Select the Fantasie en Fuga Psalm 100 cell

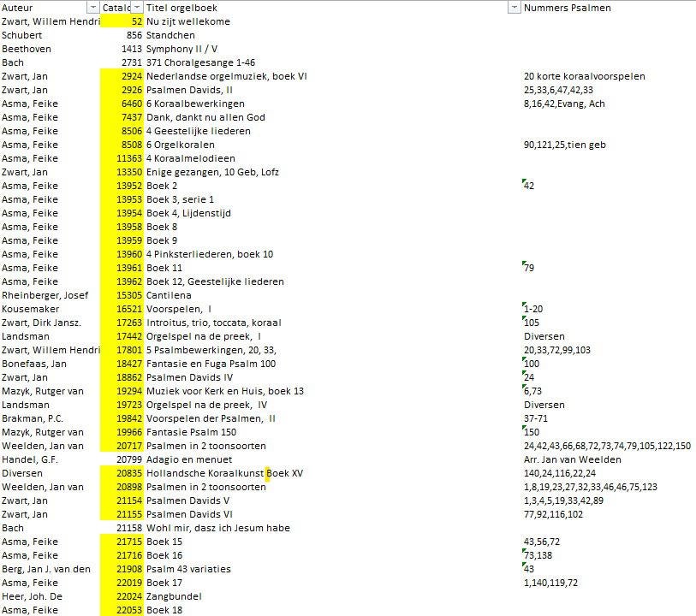[x=211, y=364]
